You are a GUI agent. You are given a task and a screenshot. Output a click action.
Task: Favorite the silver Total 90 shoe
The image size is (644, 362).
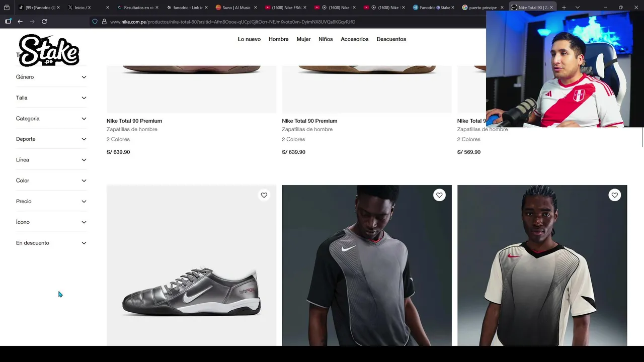click(x=264, y=195)
